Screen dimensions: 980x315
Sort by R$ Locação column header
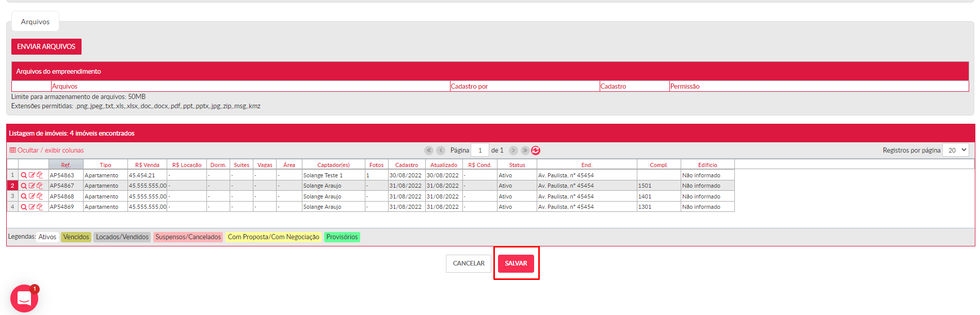coord(187,165)
